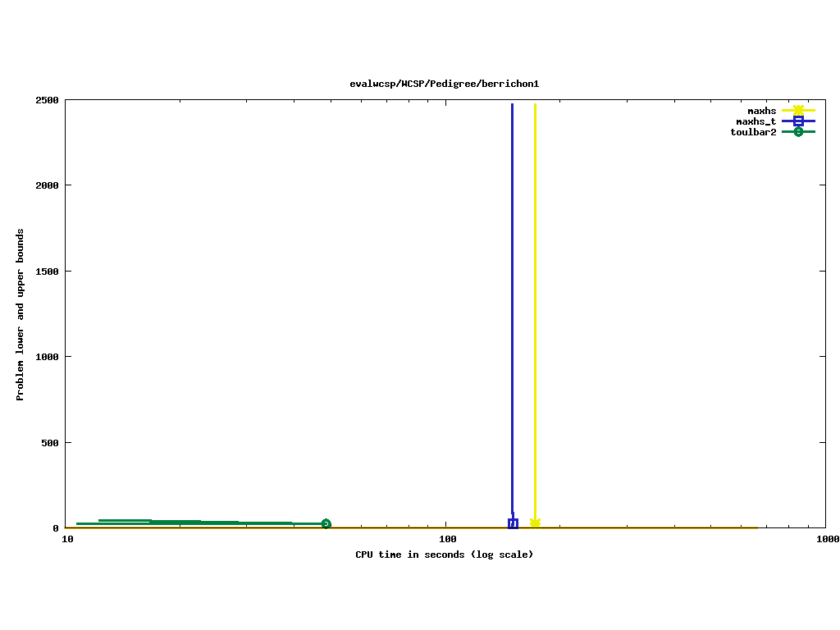Click the green circle data point ending the toulbar2 curve
The height and width of the screenshot is (630, 840).
[326, 523]
